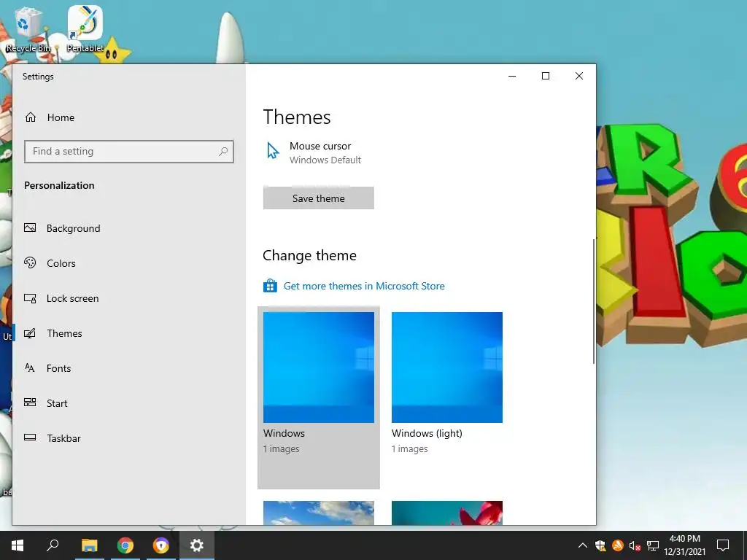Select the sky clouds theme thumbnail

(318, 513)
